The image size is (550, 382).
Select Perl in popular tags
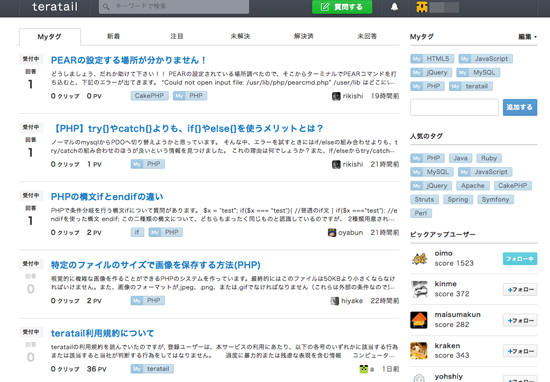pos(421,213)
